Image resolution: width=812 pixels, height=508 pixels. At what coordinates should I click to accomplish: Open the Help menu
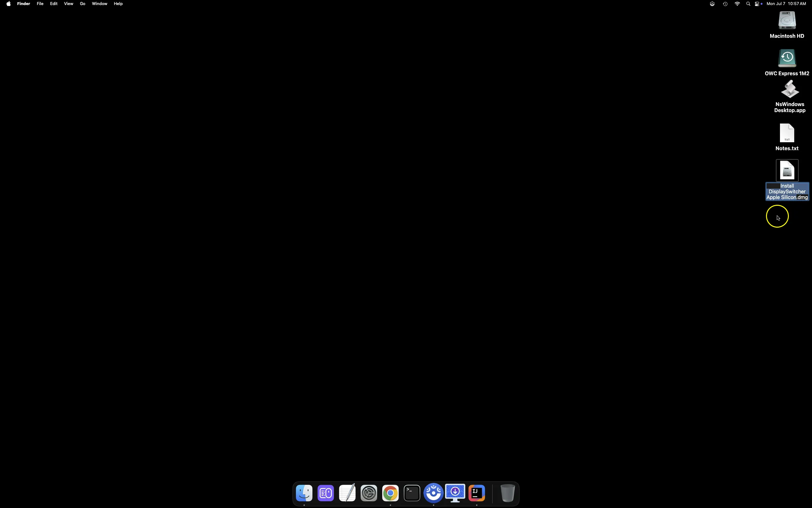[x=119, y=4]
